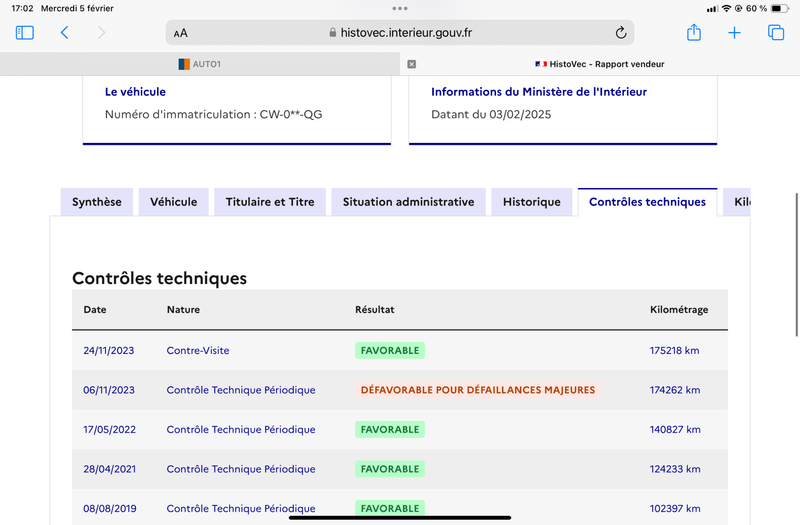Reload the histovec page
Viewport: 800px width, 525px height.
point(620,33)
